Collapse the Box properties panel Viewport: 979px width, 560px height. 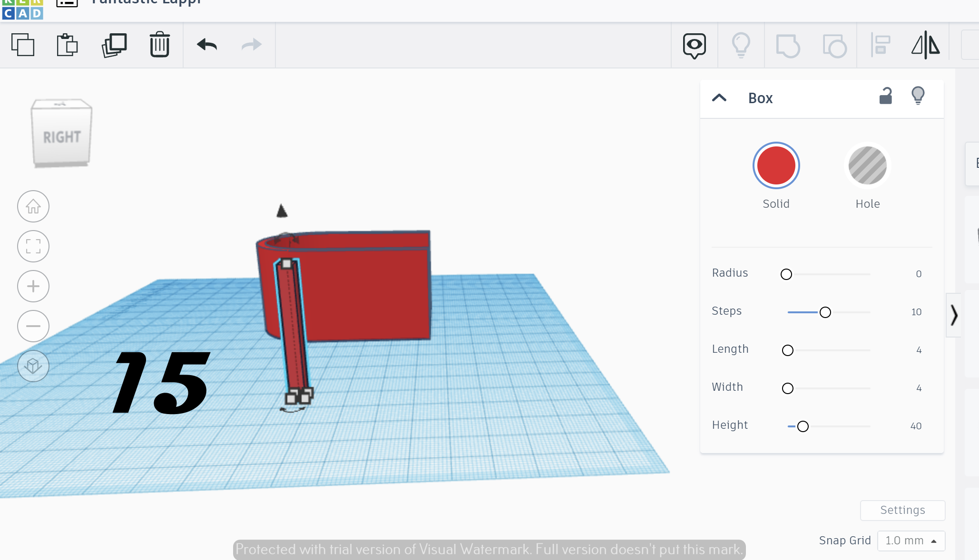coord(719,98)
